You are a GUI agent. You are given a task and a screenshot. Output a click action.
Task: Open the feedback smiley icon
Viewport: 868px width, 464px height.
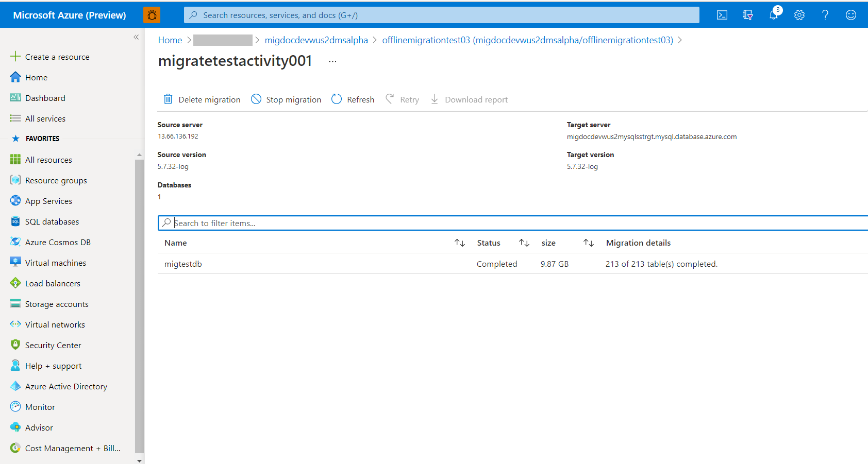pyautogui.click(x=851, y=15)
